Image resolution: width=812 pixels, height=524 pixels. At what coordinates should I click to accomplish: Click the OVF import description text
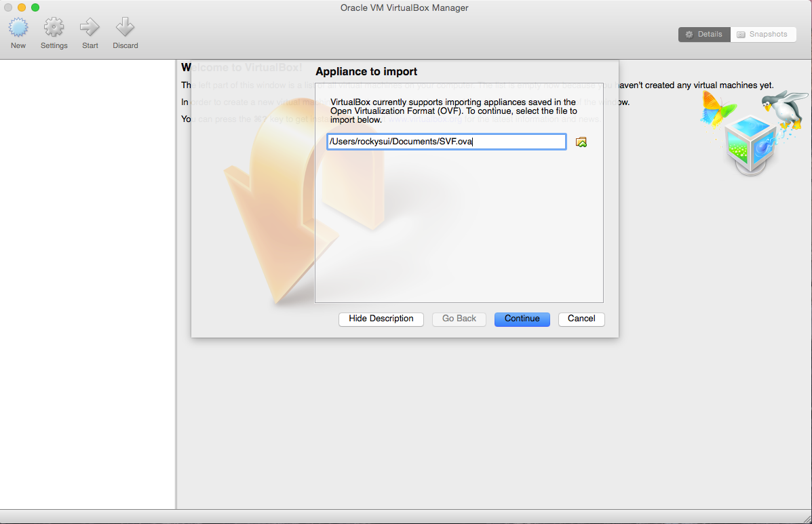(x=454, y=110)
